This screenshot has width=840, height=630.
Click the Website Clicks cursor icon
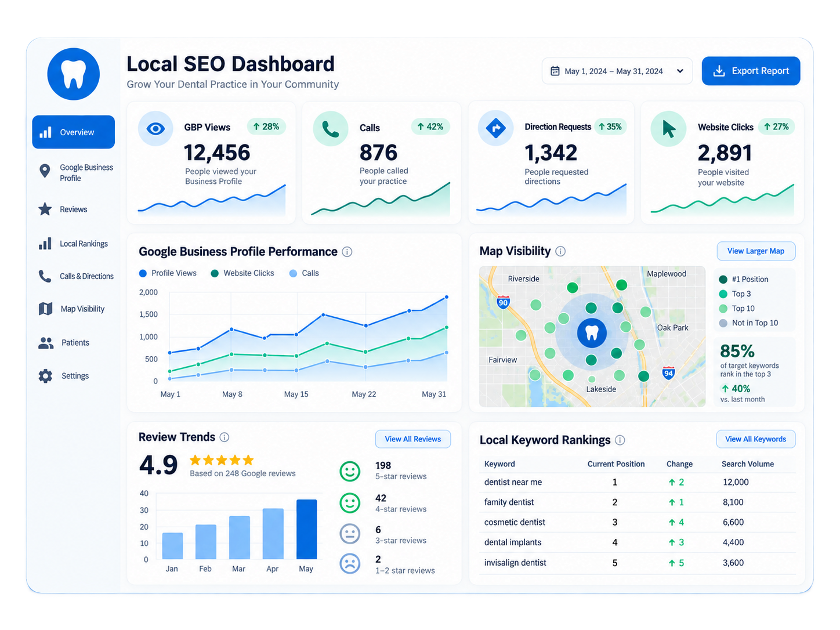[668, 128]
